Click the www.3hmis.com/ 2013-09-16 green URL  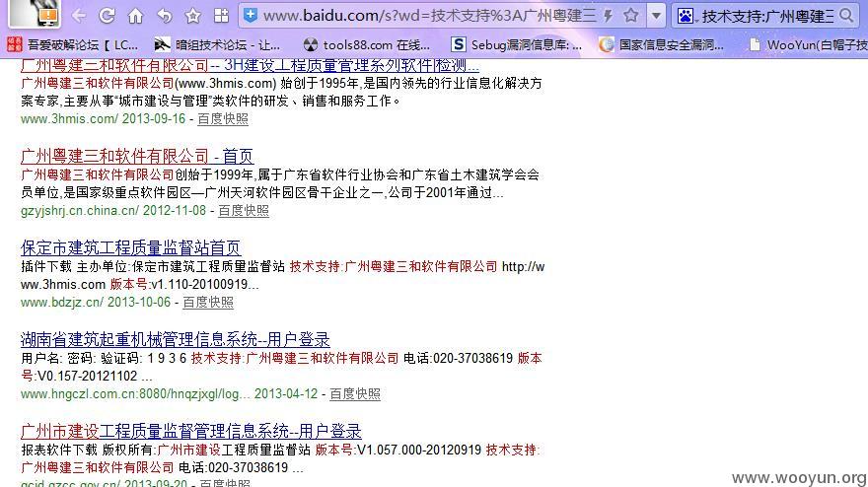[103, 119]
